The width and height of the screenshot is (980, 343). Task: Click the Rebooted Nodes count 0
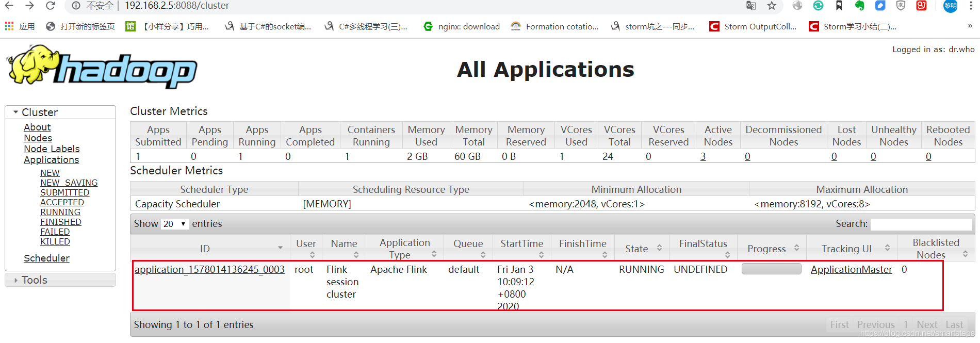coord(928,156)
